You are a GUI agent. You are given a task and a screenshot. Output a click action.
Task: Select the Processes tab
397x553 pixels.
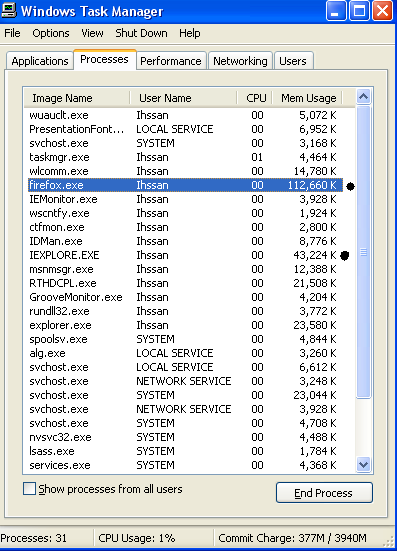pos(104,59)
